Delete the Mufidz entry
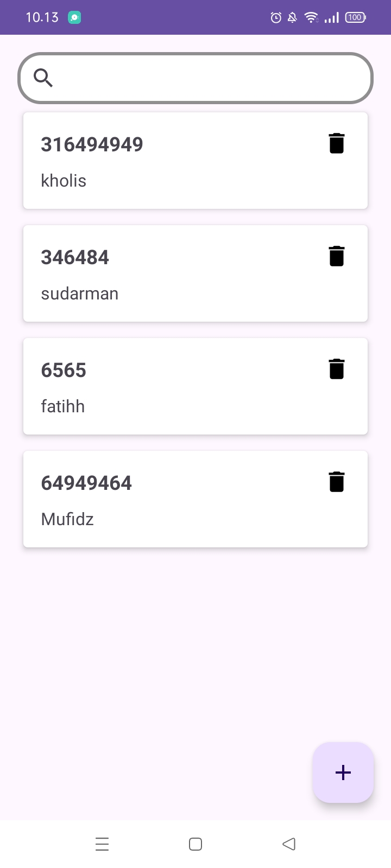The height and width of the screenshot is (868, 391). coord(337,482)
